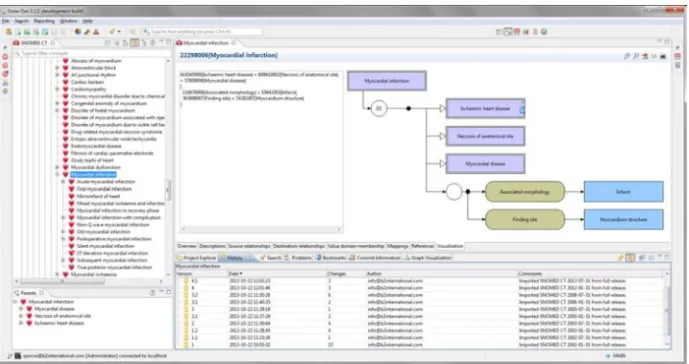
Task: Collapse the selected Myocardial infarction node
Action: [x=57, y=175]
